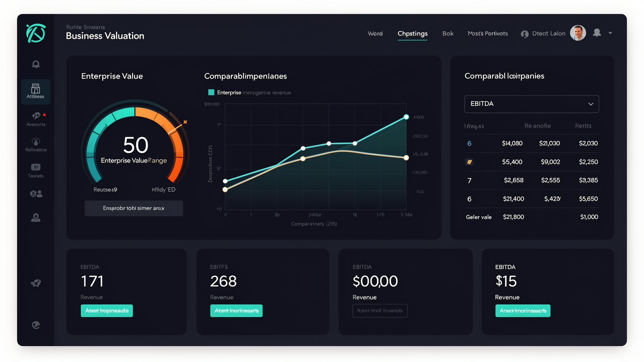The image size is (644, 362).
Task: Click the yellow flag icon table row
Action: tap(469, 162)
